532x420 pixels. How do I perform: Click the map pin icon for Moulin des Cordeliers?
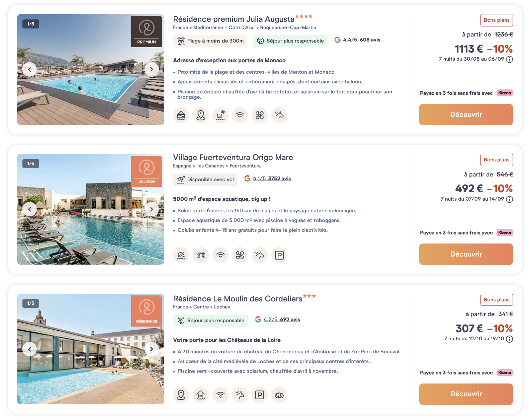pos(181,395)
